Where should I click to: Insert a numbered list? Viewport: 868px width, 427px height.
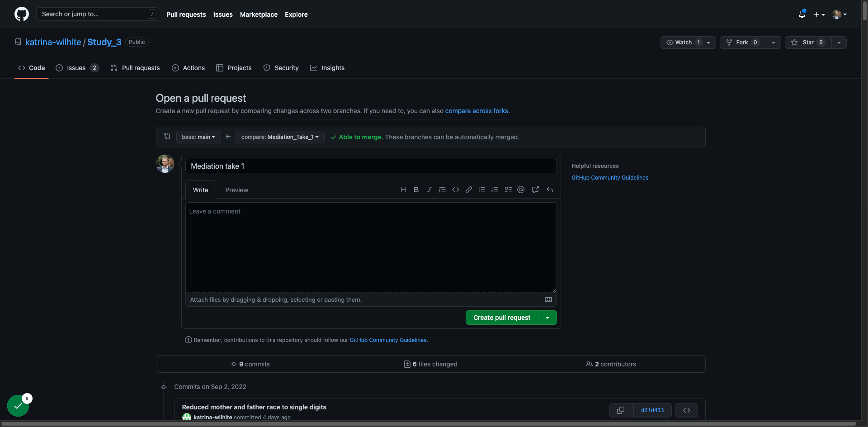click(495, 190)
